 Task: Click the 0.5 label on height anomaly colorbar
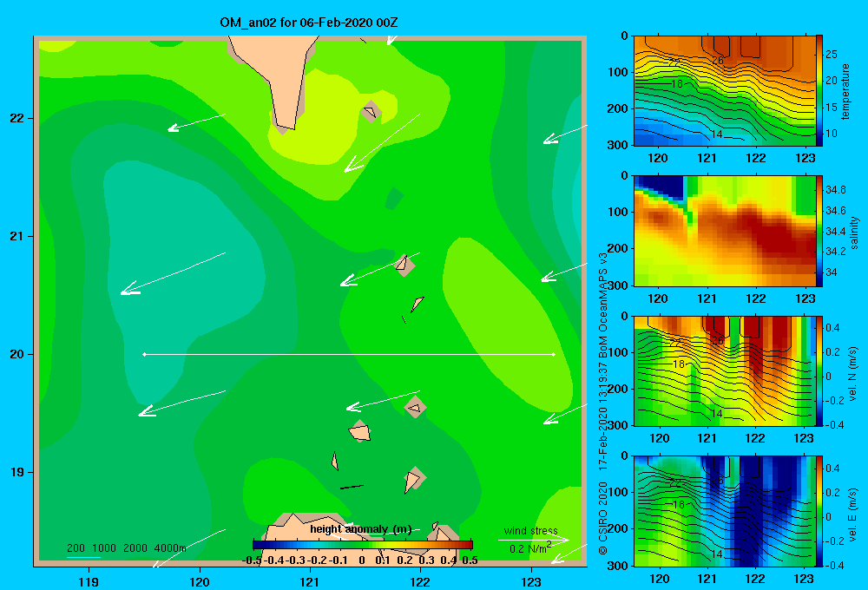[470, 560]
